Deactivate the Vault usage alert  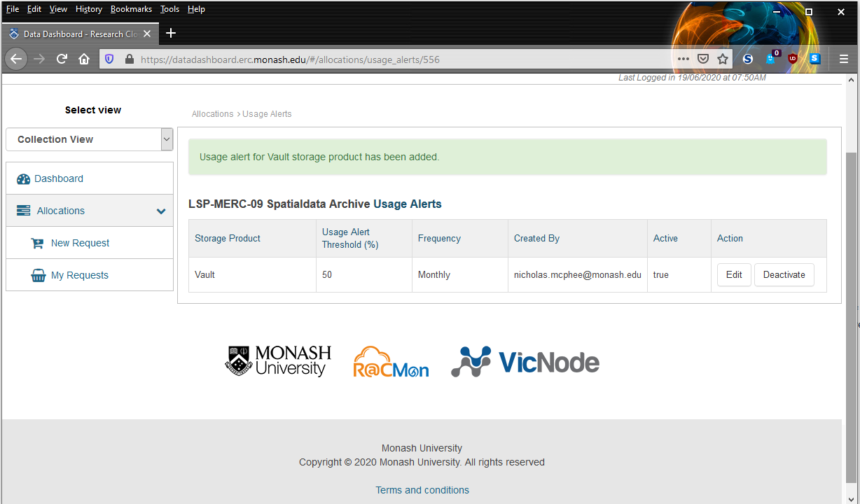click(784, 274)
